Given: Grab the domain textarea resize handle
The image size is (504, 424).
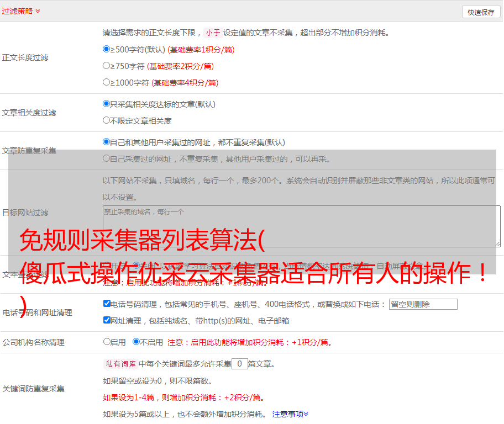Looking at the screenshot, I should click(x=497, y=244).
